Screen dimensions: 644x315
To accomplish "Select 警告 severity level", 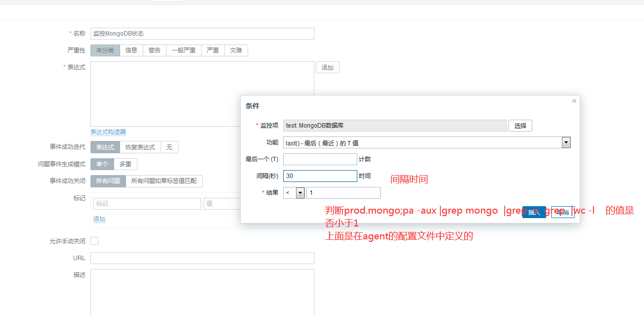I will click(x=154, y=50).
